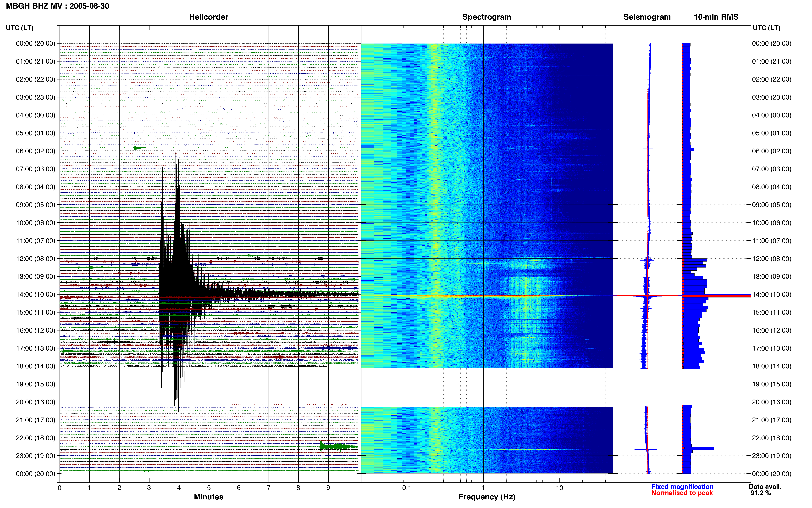Click the '9' tick on Minutes axis
Viewport: 812px width, 508px height.
coord(328,487)
